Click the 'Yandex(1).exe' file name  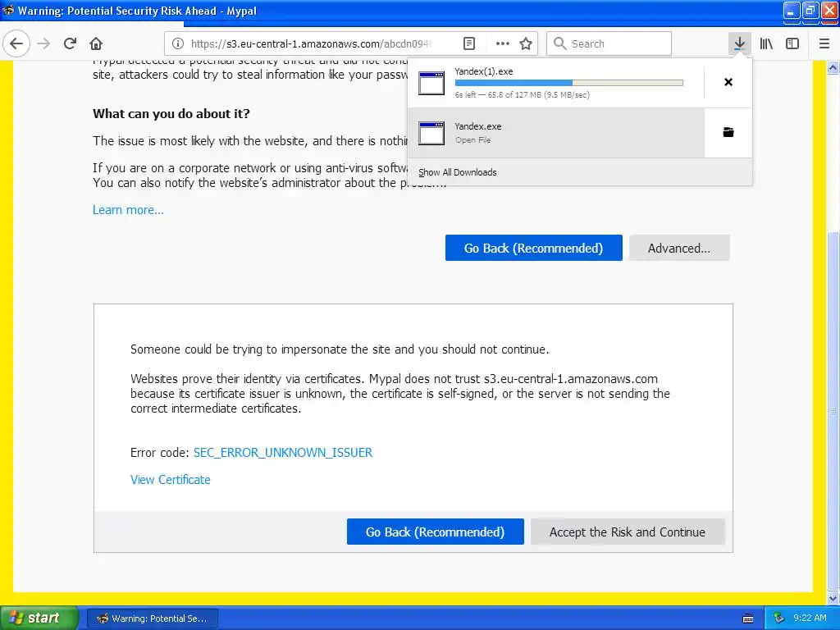[x=484, y=71]
